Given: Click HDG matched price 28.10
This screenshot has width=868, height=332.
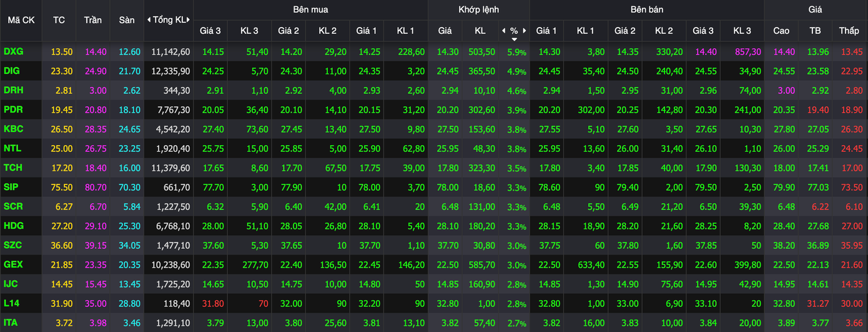Looking at the screenshot, I should (445, 226).
